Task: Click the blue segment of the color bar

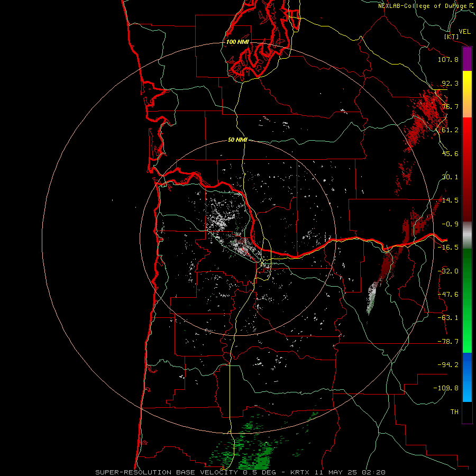Action: click(x=467, y=377)
